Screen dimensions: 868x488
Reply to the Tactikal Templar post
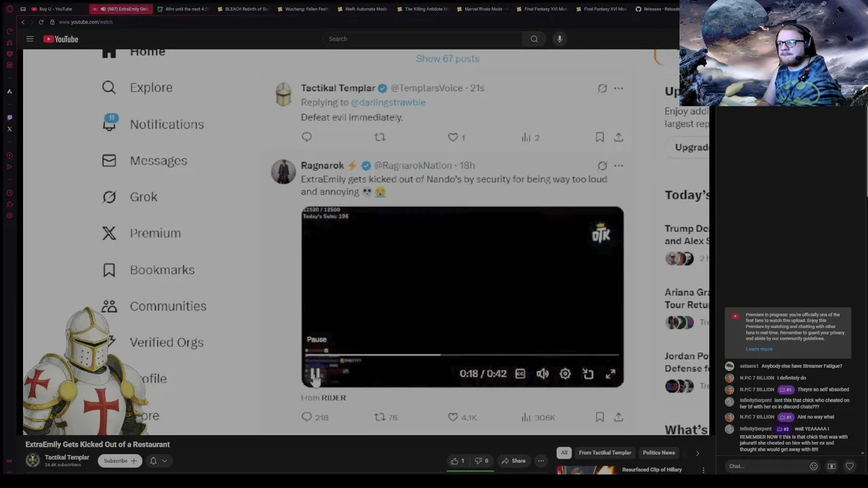coord(307,137)
